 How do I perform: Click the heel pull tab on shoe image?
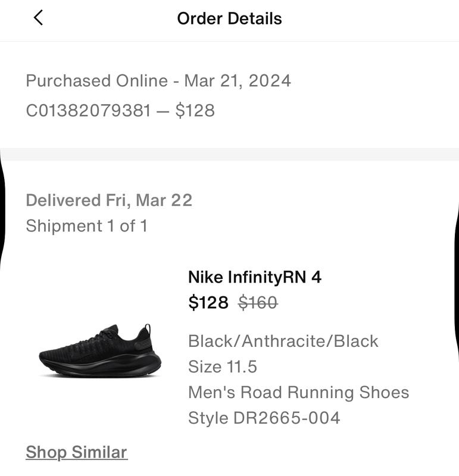point(146,329)
